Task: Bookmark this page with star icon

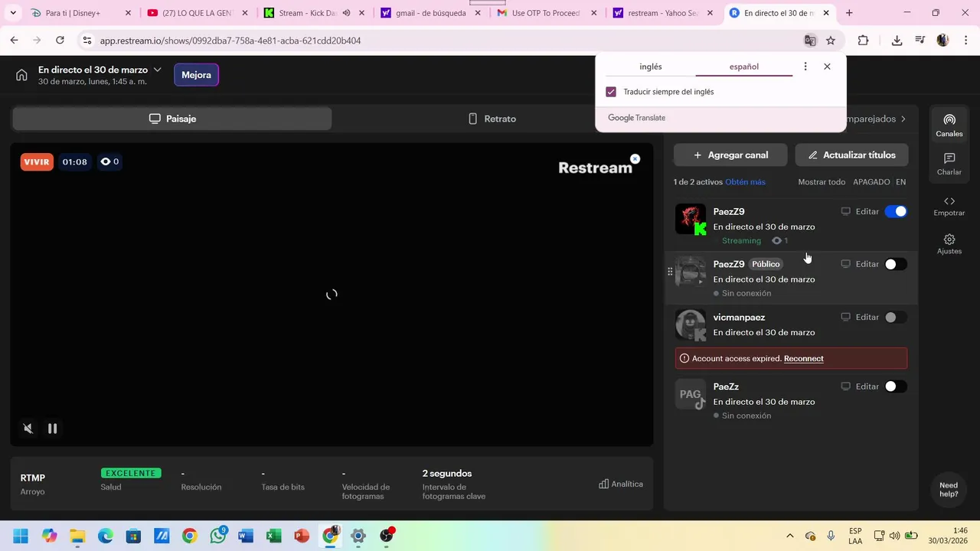Action: point(831,41)
